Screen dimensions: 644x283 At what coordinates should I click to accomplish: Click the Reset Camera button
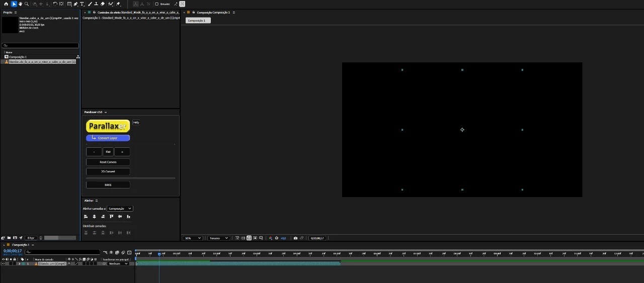108,162
